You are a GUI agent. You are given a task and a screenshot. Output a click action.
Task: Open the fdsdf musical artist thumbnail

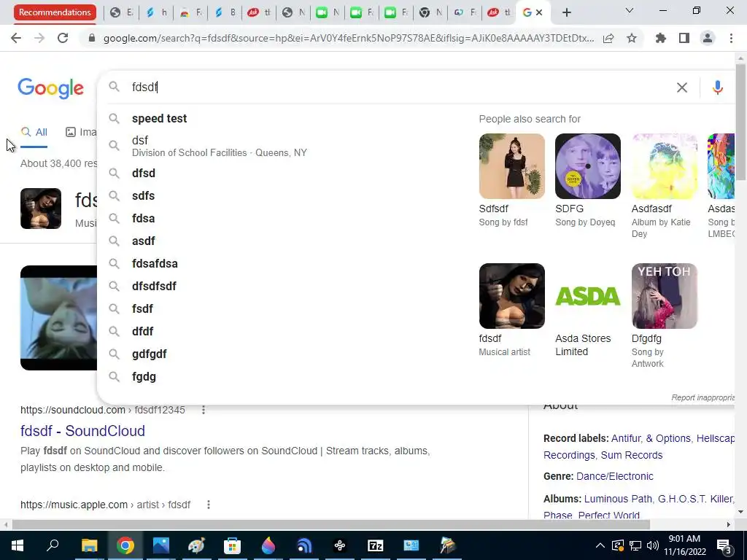click(511, 296)
